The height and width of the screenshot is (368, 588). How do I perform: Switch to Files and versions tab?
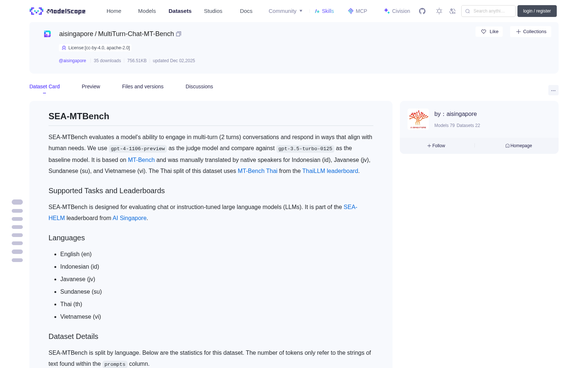point(143,86)
